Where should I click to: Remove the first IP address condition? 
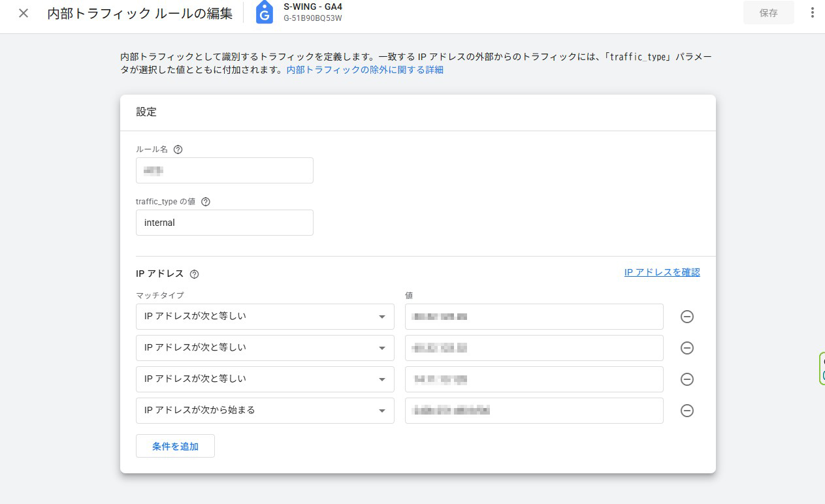pyautogui.click(x=687, y=317)
